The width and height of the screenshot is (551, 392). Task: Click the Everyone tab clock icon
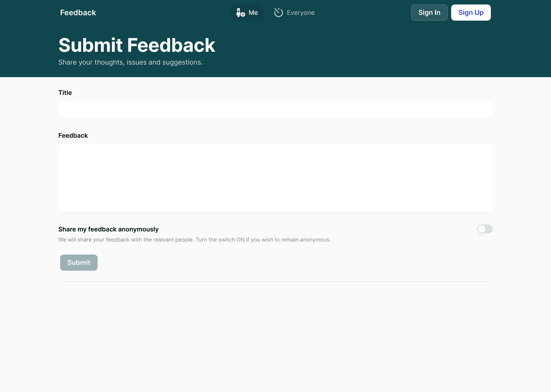pyautogui.click(x=278, y=13)
